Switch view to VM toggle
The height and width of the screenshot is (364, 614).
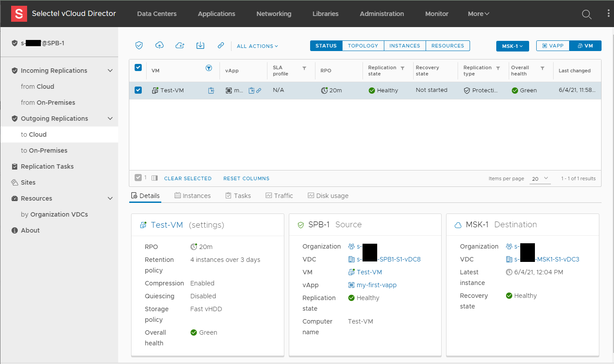586,46
